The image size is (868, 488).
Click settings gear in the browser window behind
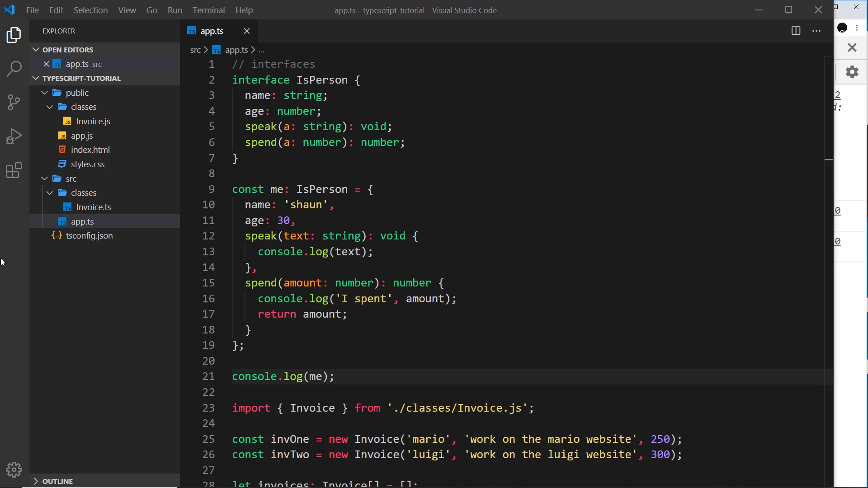point(852,72)
